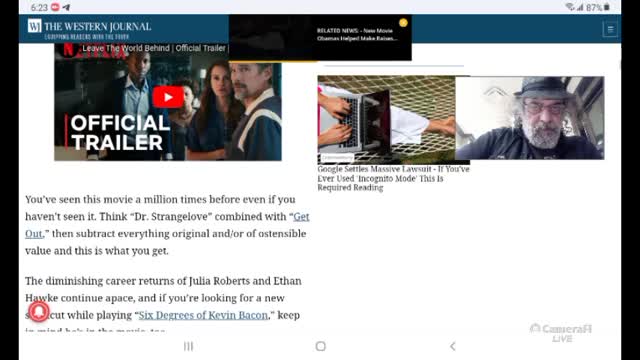The width and height of the screenshot is (640, 360).
Task: Tap the Telegram icon in status bar
Action: [x=66, y=7]
